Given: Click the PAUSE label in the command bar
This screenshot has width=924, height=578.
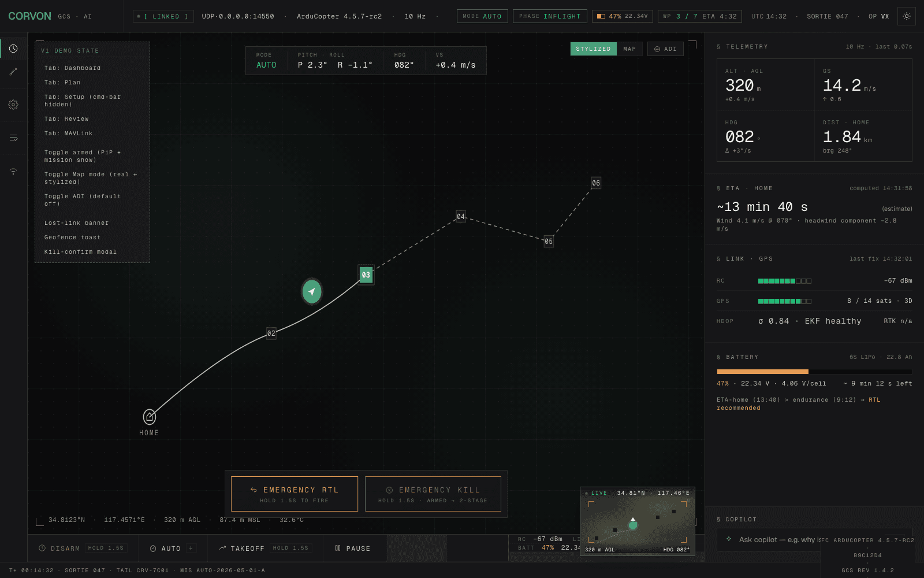Looking at the screenshot, I should 359,549.
